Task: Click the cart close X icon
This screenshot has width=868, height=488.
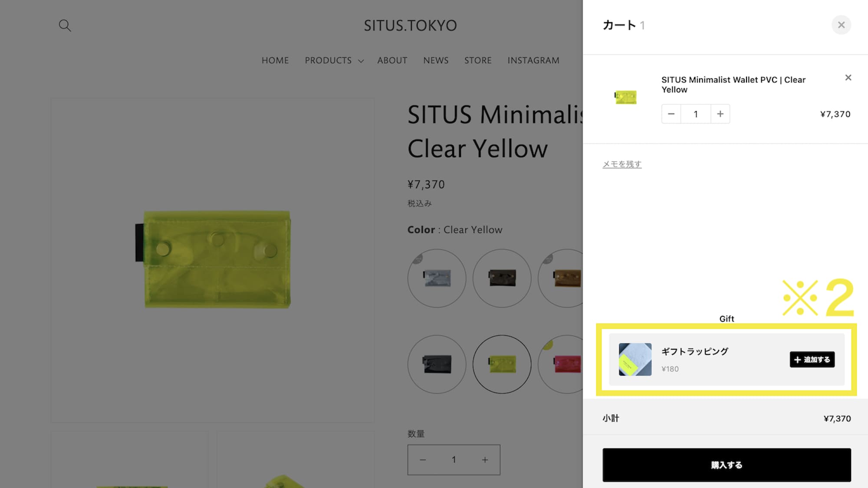Action: pos(841,24)
